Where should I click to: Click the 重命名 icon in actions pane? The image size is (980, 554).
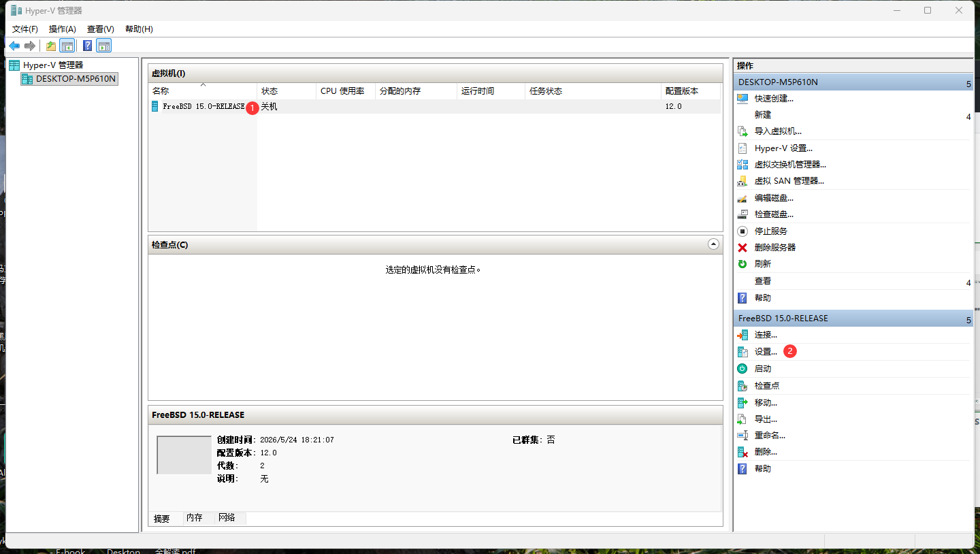[742, 436]
